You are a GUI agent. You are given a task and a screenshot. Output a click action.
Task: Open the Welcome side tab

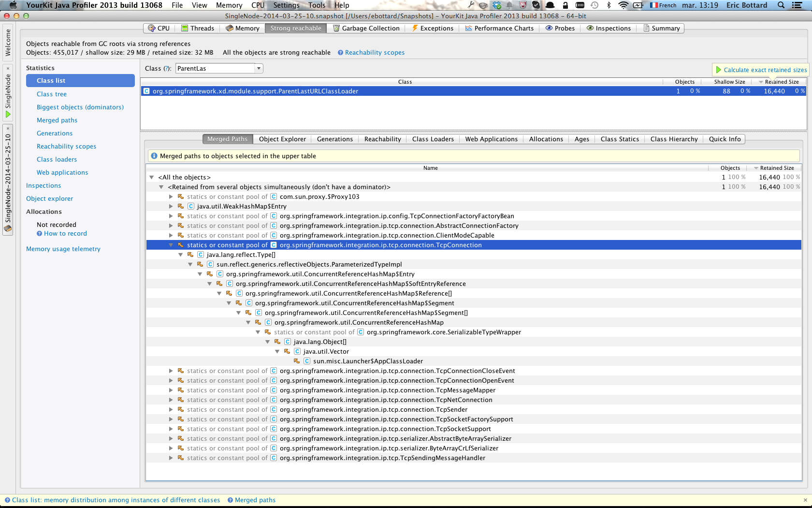pos(8,43)
